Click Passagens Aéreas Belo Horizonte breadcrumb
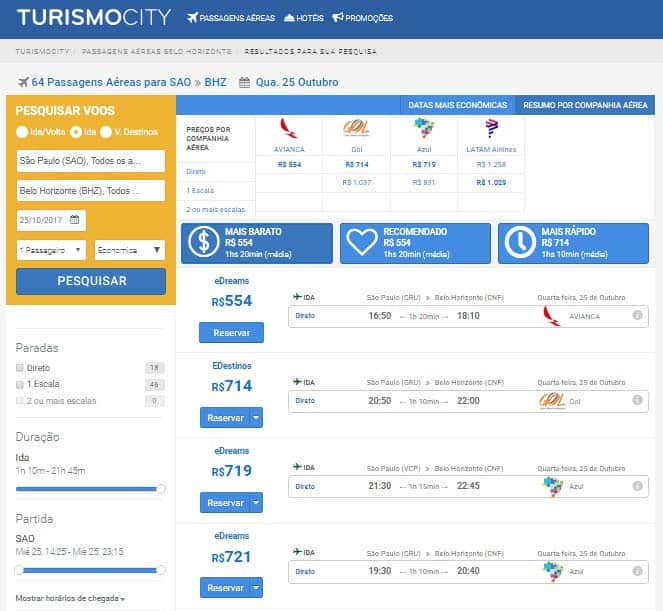 coord(156,52)
